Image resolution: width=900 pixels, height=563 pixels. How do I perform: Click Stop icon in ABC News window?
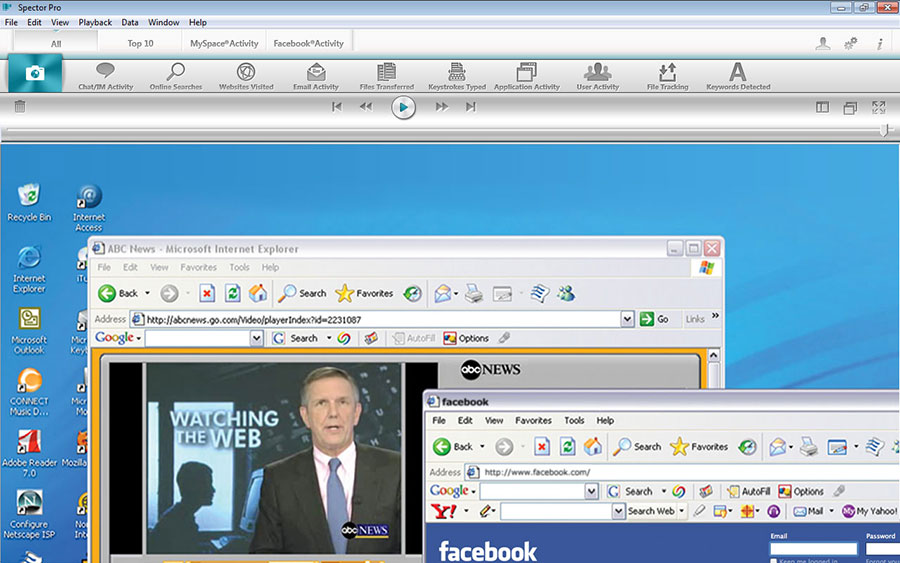click(207, 293)
